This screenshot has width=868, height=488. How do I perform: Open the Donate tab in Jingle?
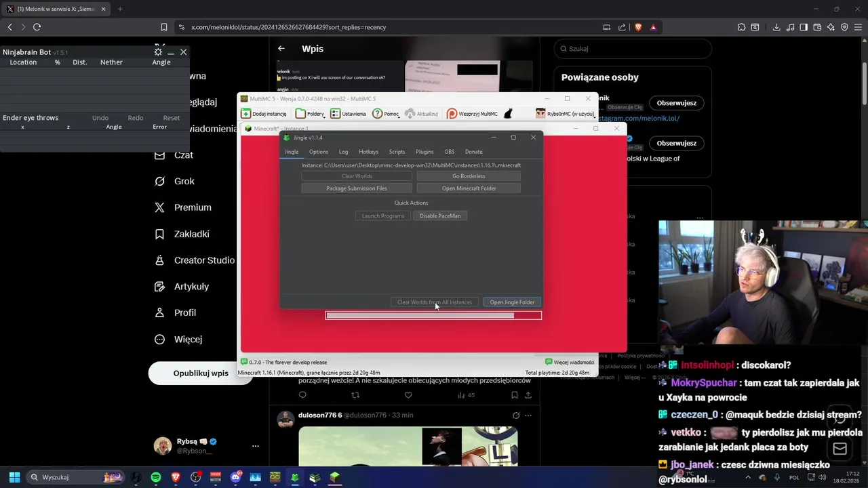[473, 152]
